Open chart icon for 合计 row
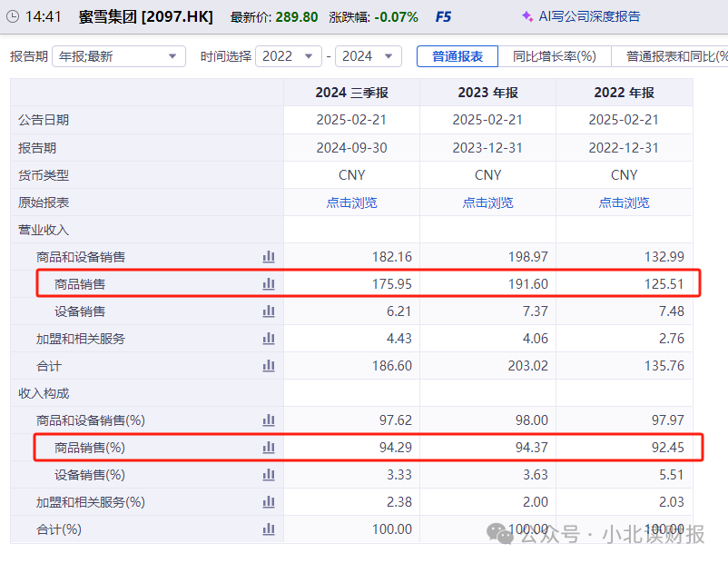728x563 pixels. pyautogui.click(x=269, y=366)
